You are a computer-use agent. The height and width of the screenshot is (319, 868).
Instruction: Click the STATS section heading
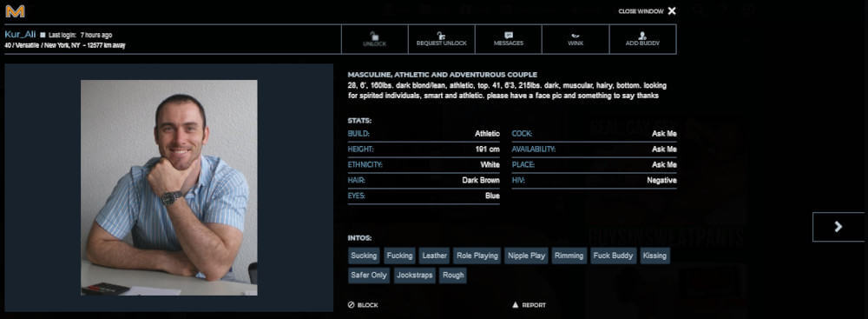click(x=360, y=121)
